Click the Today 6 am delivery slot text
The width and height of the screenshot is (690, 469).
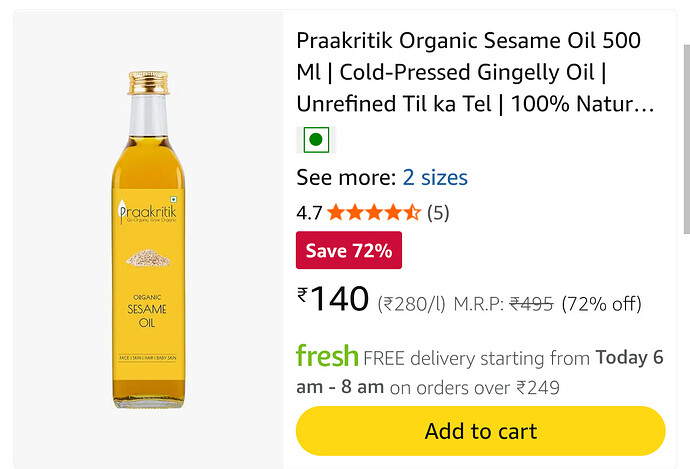pyautogui.click(x=629, y=357)
